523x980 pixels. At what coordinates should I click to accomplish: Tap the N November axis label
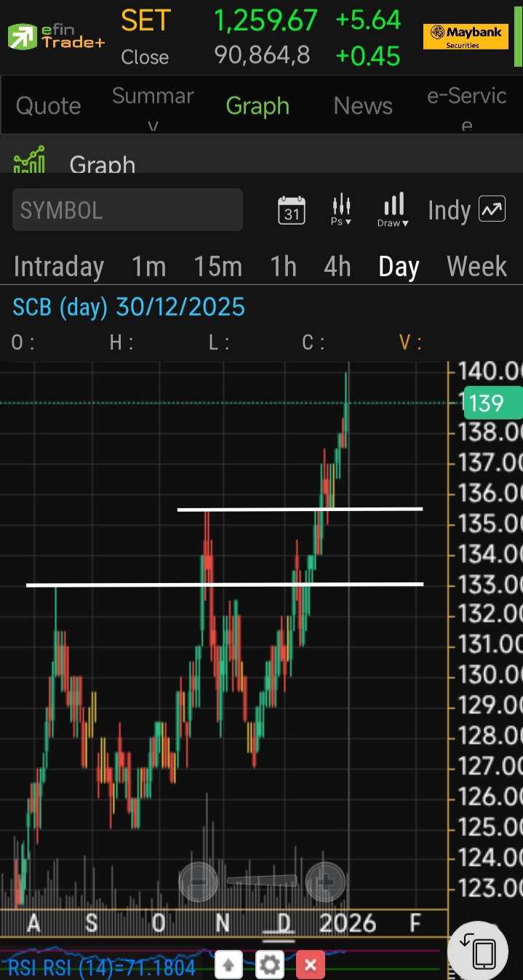pyautogui.click(x=223, y=923)
